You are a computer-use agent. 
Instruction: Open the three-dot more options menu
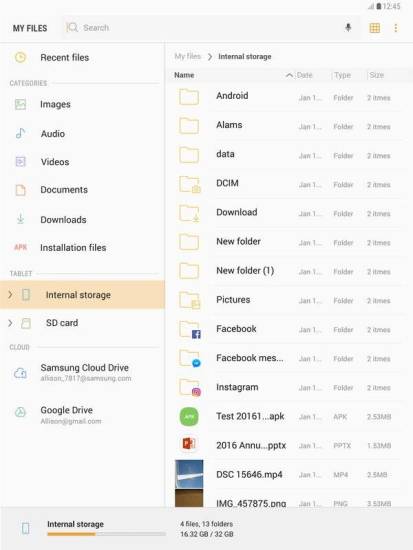click(396, 28)
